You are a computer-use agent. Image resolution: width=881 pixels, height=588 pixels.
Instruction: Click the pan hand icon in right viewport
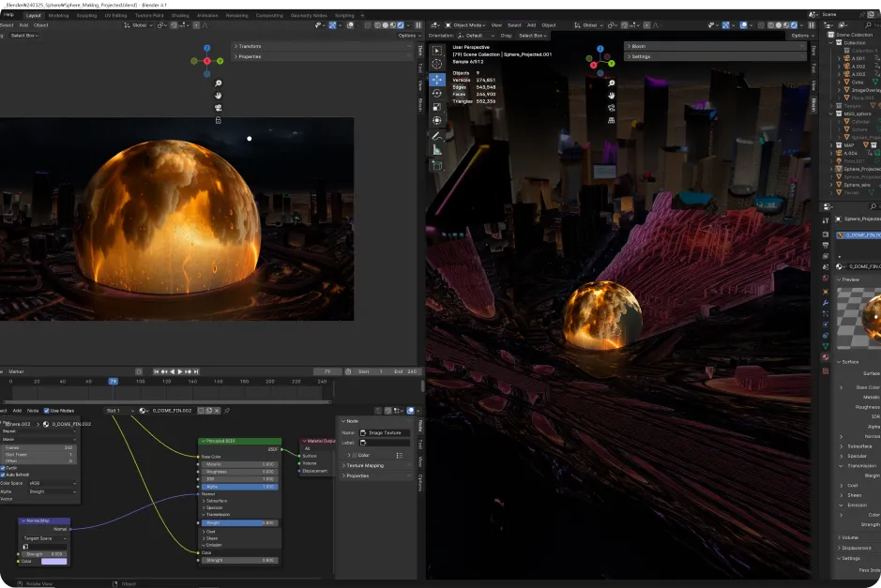click(612, 96)
